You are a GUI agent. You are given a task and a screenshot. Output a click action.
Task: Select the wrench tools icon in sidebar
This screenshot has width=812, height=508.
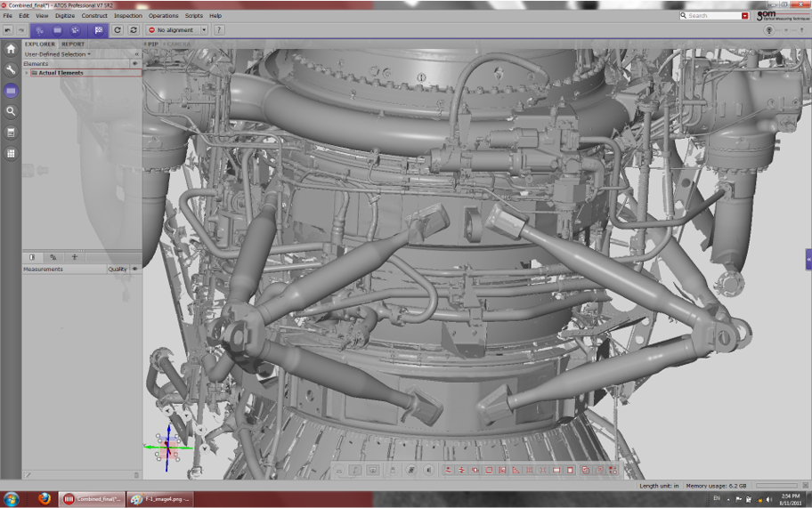(11, 69)
